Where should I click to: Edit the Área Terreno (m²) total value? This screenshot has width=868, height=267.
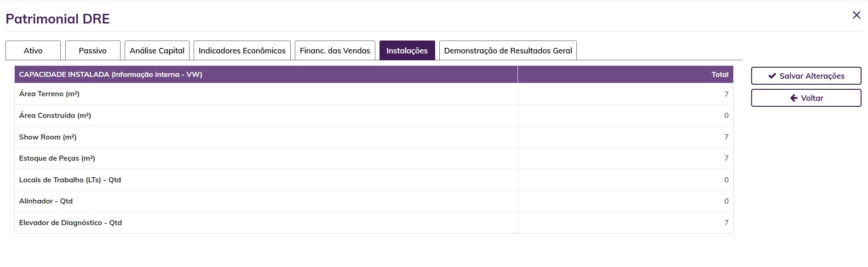(x=625, y=94)
